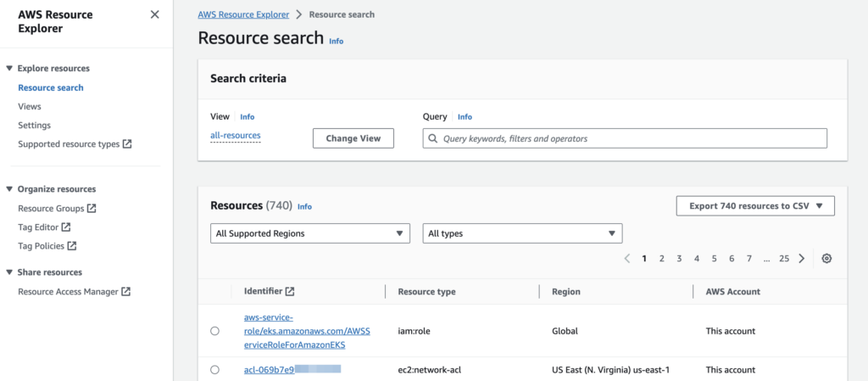
Task: Select page 1 in pagination
Action: click(x=644, y=259)
